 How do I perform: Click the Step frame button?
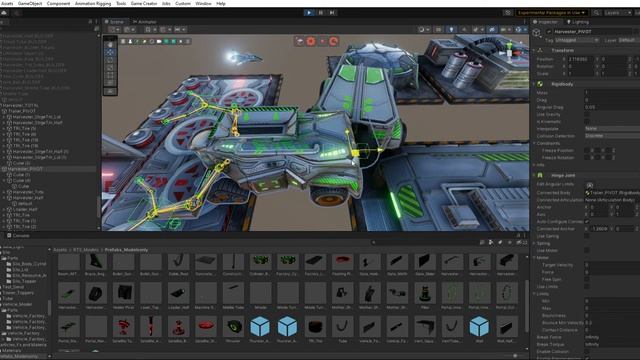click(332, 13)
